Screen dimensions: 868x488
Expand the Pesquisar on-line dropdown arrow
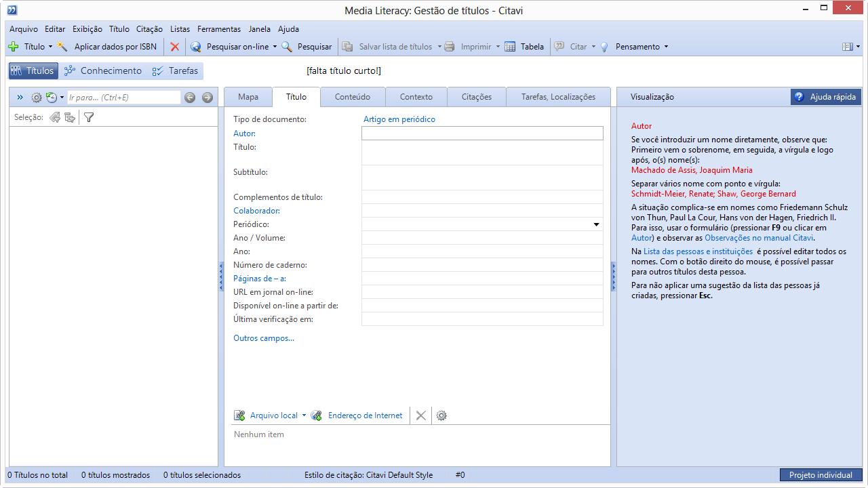coord(275,47)
